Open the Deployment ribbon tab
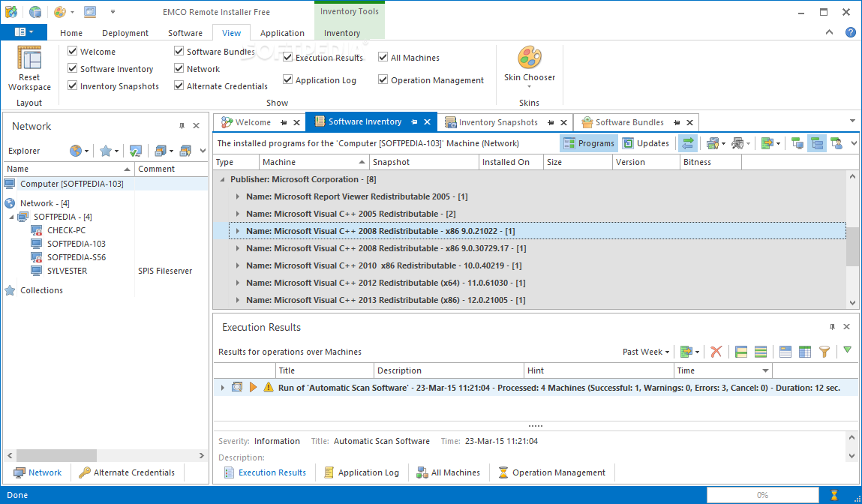This screenshot has width=862, height=504. pyautogui.click(x=125, y=33)
